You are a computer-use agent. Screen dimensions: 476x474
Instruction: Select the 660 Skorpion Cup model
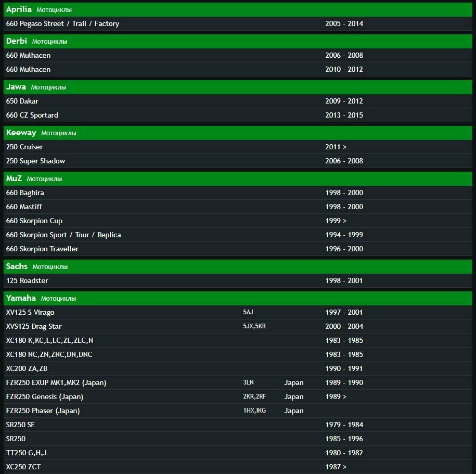coord(34,221)
